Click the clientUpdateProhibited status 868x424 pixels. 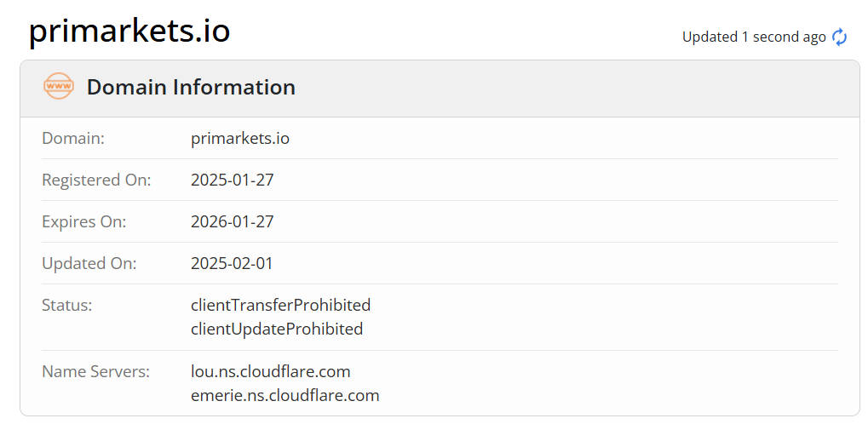click(x=277, y=329)
